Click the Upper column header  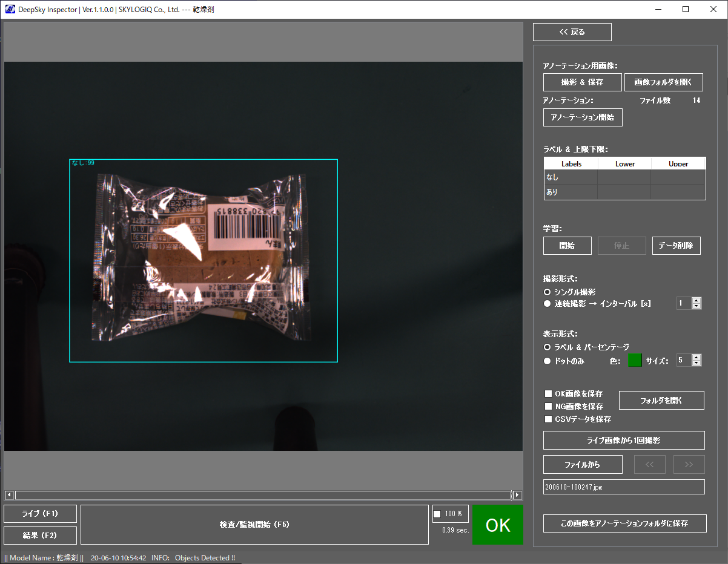pyautogui.click(x=678, y=164)
